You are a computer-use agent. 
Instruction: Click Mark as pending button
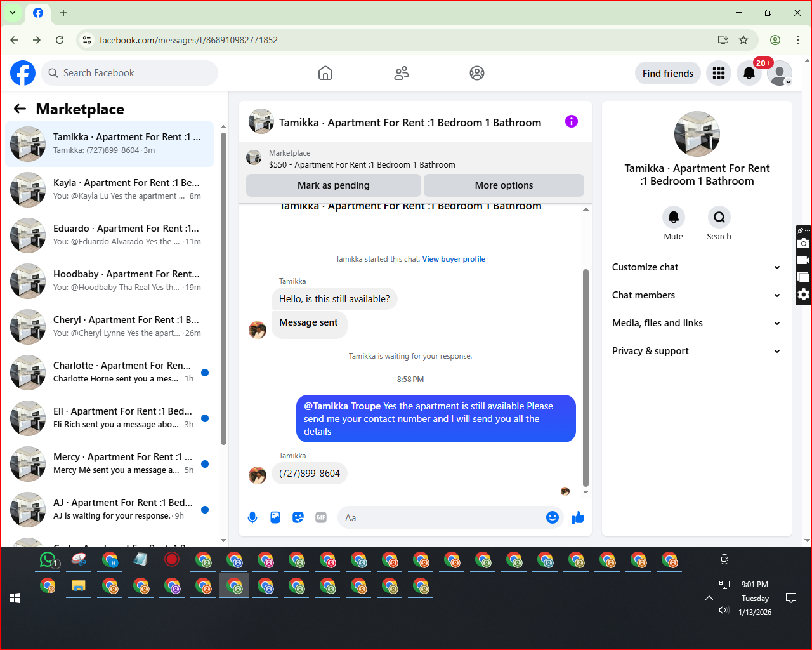(x=334, y=185)
